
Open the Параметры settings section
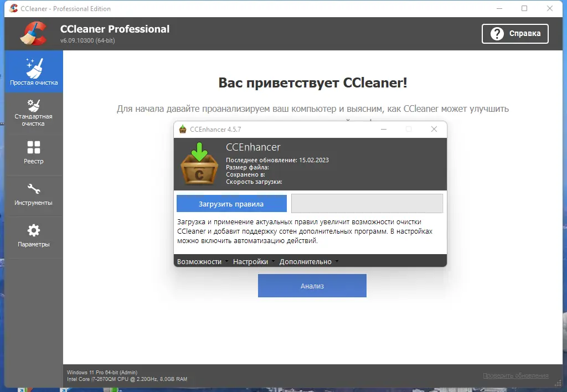tap(34, 236)
